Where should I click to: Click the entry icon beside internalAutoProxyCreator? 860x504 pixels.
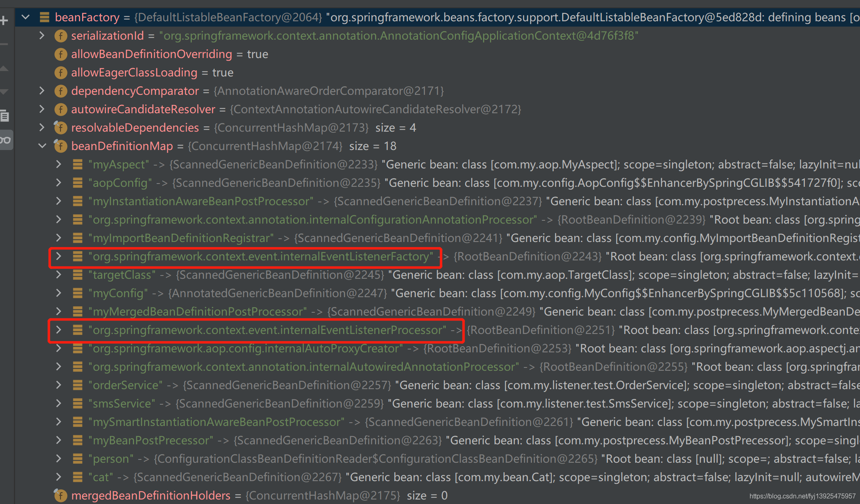[x=77, y=348]
